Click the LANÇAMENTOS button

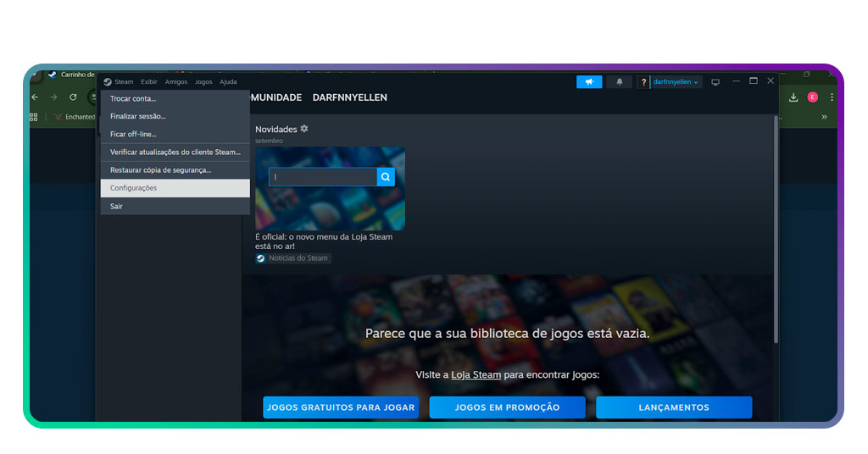[x=674, y=407]
